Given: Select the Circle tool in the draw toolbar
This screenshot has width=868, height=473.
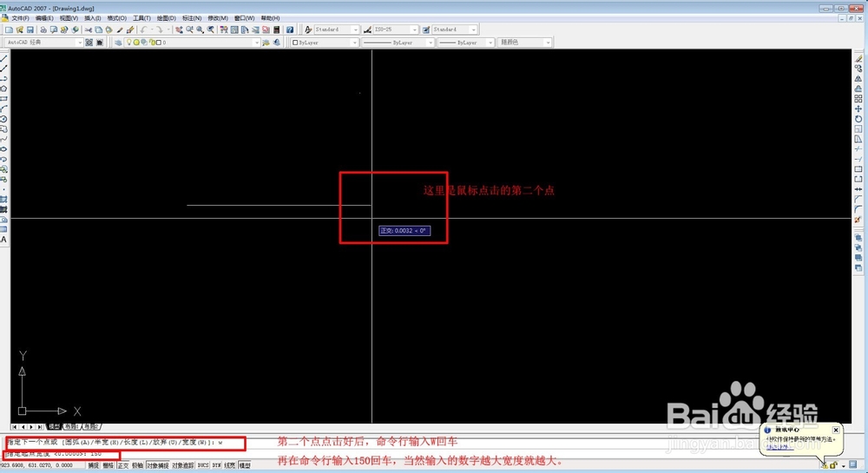Looking at the screenshot, I should point(3,118).
